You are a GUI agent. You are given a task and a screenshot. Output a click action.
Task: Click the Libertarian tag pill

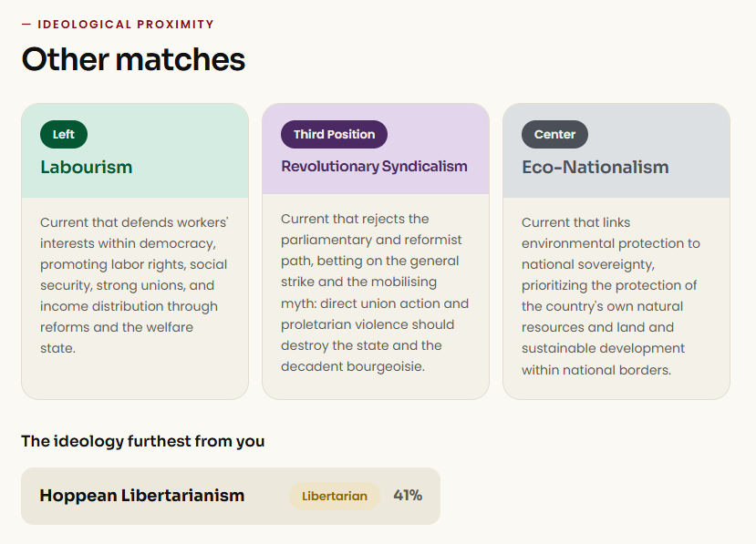[x=335, y=496]
